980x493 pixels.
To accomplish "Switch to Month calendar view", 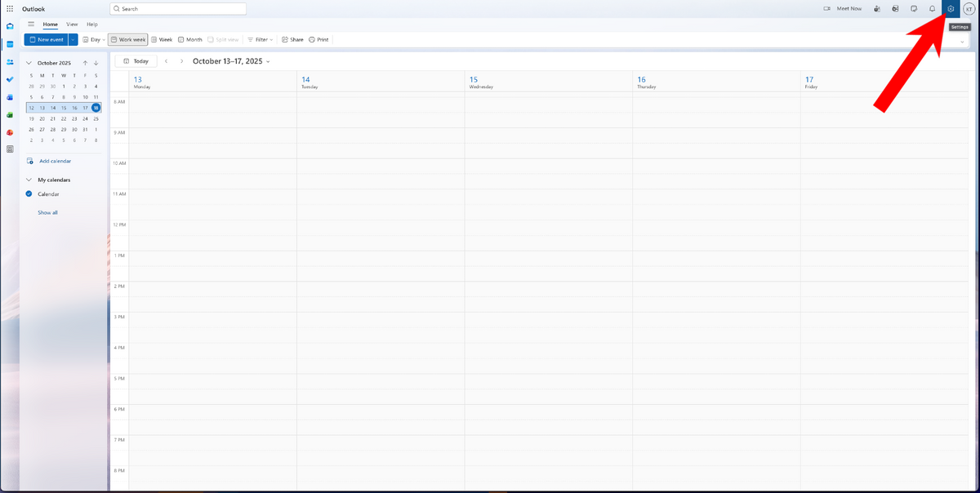I will [189, 39].
